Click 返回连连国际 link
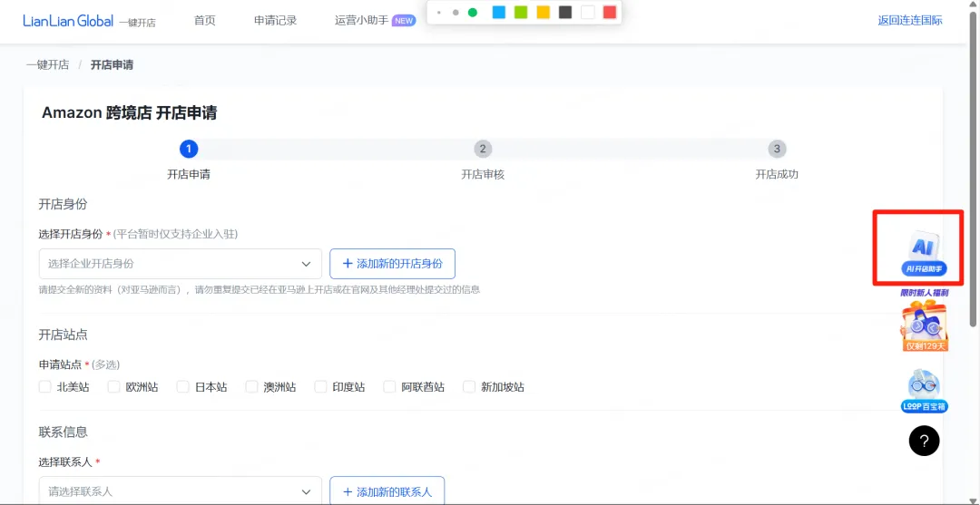The height and width of the screenshot is (505, 980). [910, 20]
